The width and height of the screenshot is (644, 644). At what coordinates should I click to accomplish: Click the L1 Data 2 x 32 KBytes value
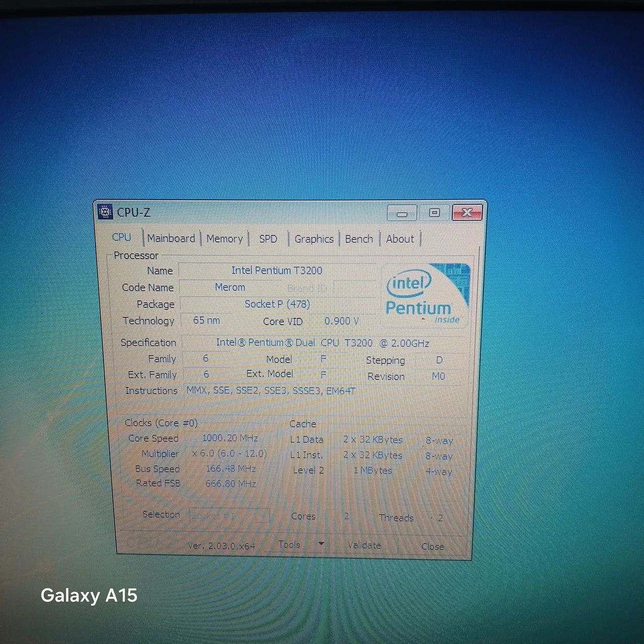click(x=373, y=440)
